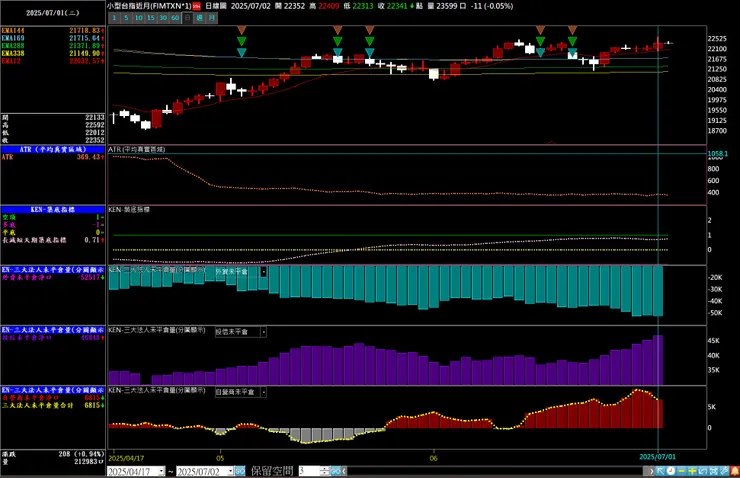Select the monthly (月) timeframe button

point(212,18)
